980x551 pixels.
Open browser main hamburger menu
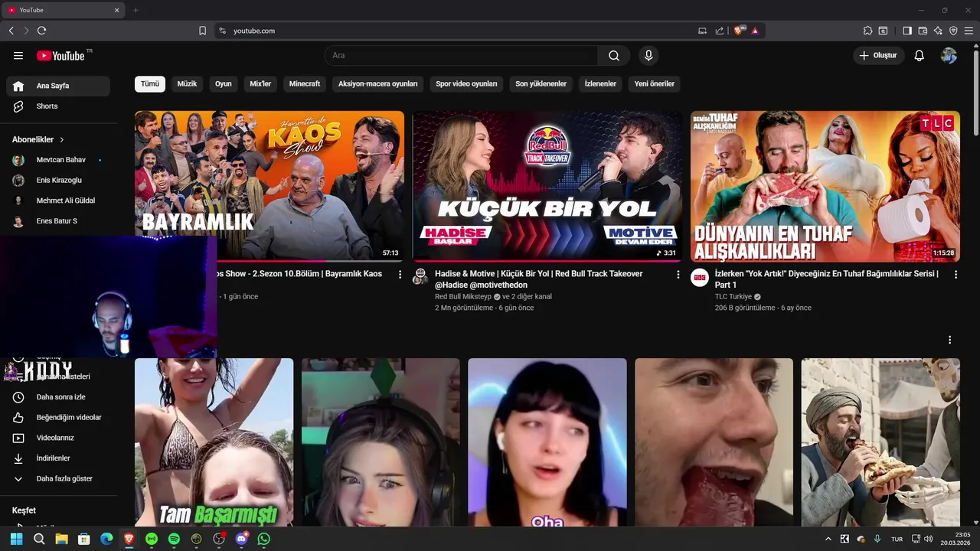[969, 31]
